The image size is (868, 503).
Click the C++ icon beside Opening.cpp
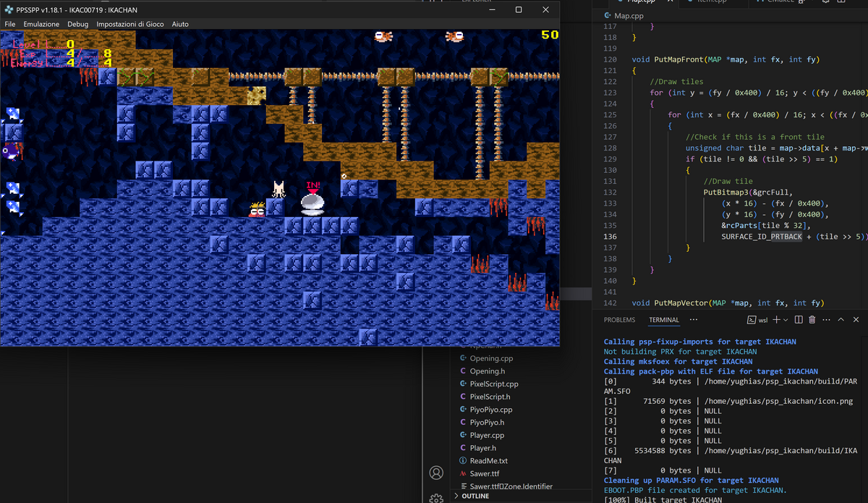pyautogui.click(x=463, y=358)
